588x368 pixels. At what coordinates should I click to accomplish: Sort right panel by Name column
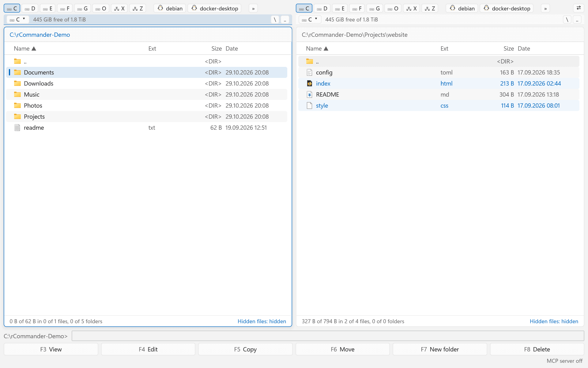coord(317,48)
